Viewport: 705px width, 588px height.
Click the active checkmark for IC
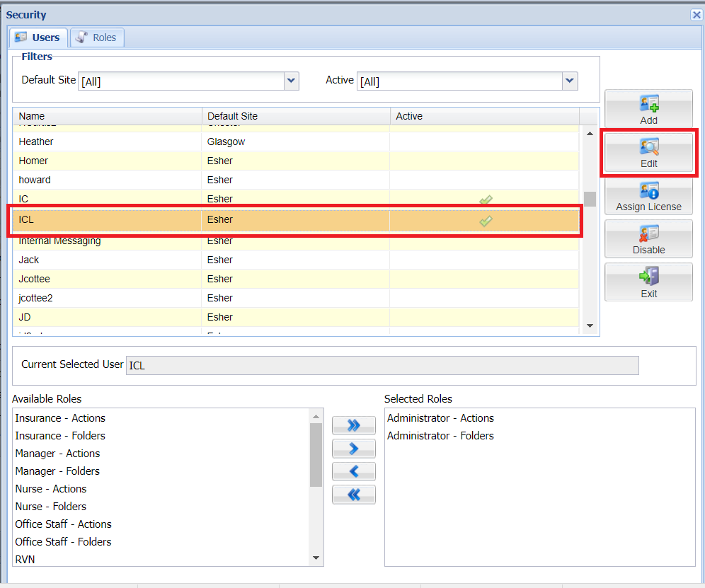click(486, 200)
